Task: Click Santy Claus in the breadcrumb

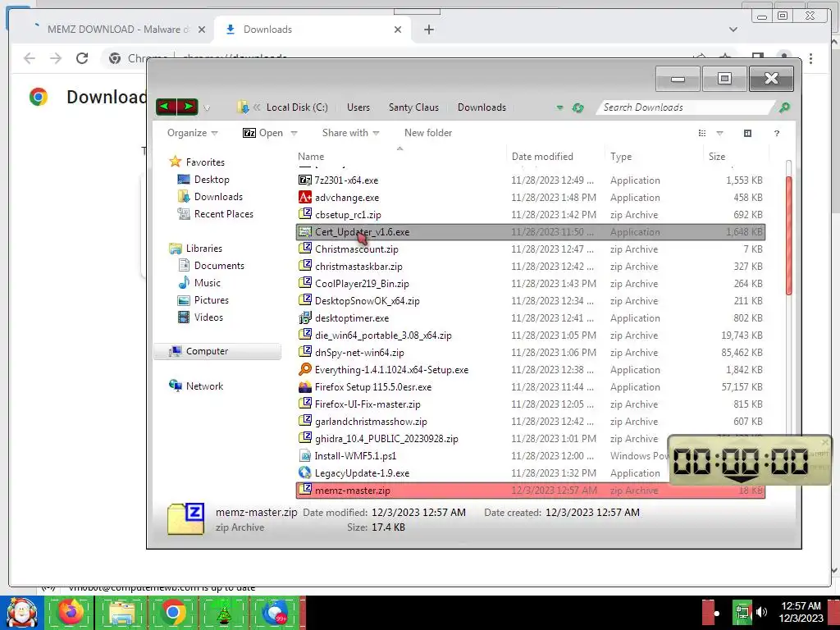Action: [x=413, y=107]
